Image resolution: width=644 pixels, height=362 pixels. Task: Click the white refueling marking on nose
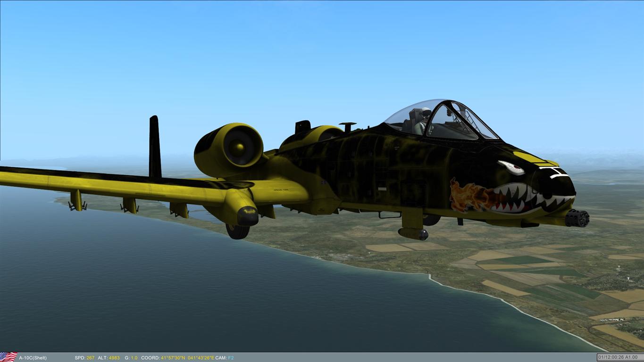pos(553,173)
